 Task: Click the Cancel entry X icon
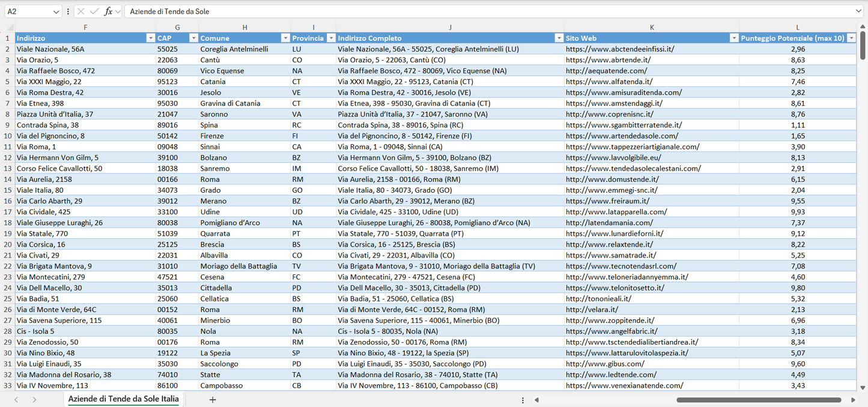point(81,11)
